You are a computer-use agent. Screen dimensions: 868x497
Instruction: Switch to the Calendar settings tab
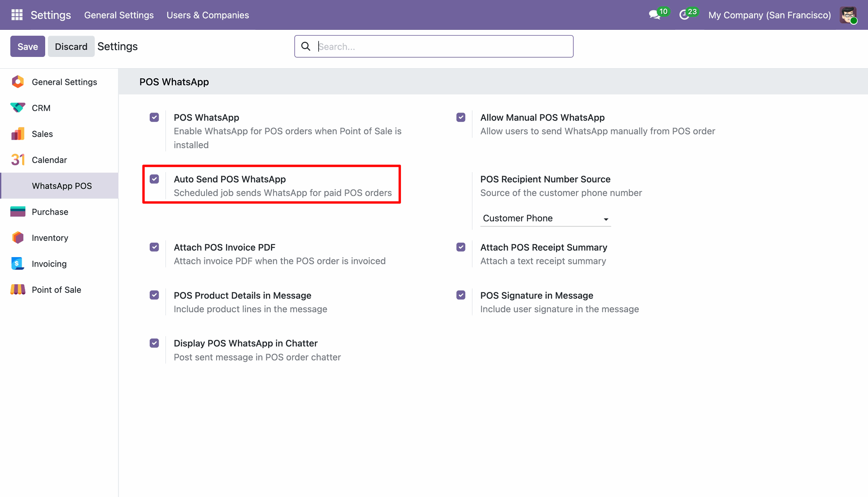click(59, 160)
